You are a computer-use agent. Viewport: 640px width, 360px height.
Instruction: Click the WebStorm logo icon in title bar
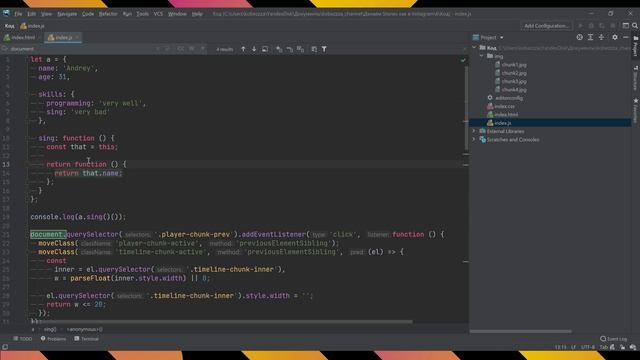[x=6, y=13]
